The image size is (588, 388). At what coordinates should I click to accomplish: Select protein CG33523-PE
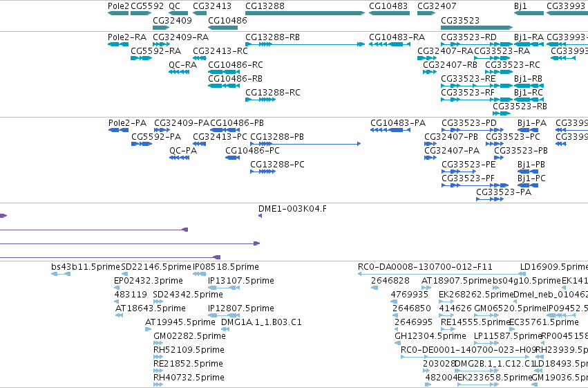[x=459, y=172]
